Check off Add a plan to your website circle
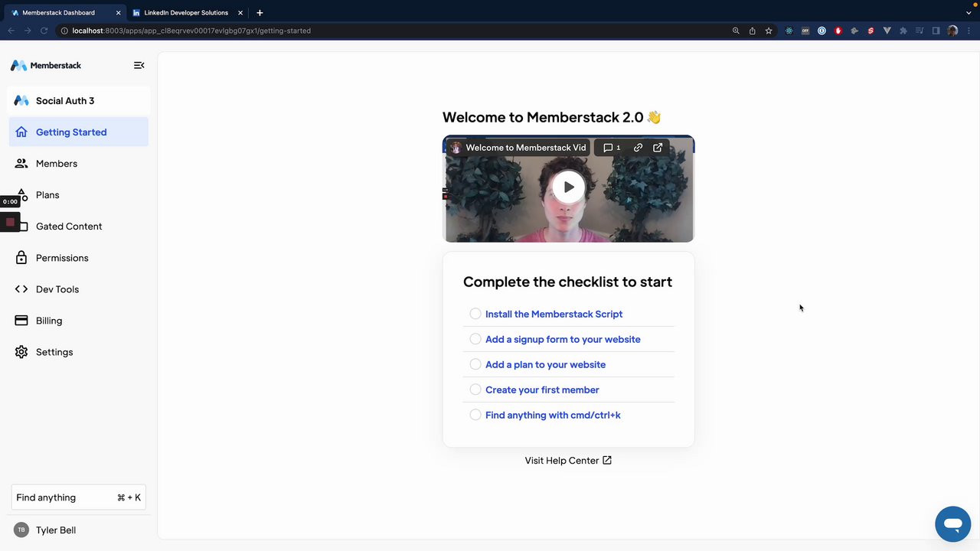This screenshot has width=980, height=551. point(475,364)
